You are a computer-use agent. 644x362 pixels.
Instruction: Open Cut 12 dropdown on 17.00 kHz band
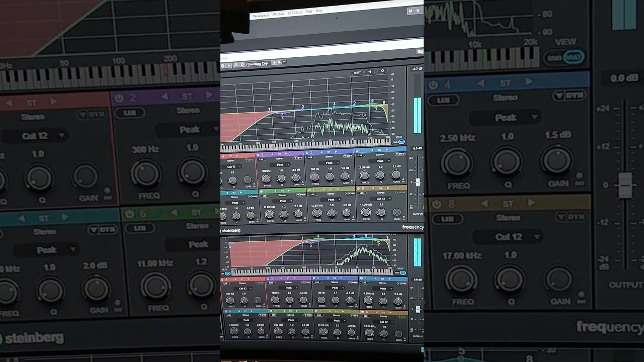(381, 199)
